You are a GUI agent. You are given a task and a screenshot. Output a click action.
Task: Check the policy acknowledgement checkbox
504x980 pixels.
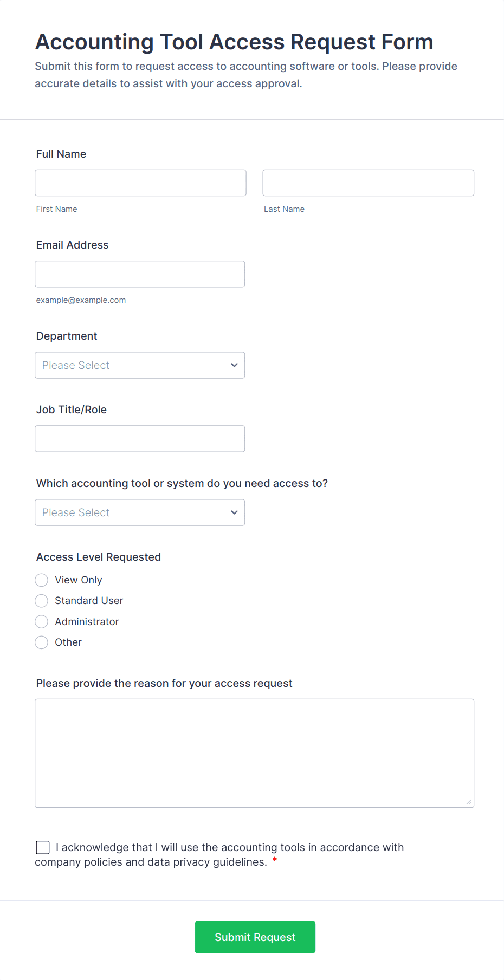[43, 847]
